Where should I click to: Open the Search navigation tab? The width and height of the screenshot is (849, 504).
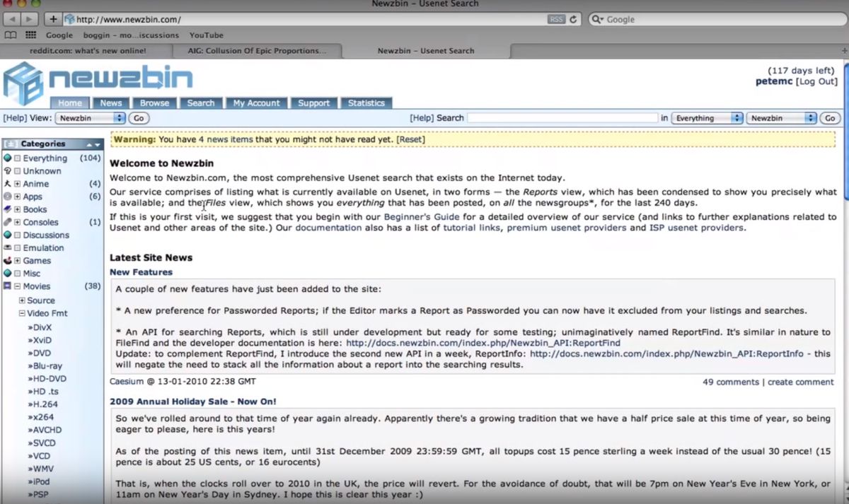pos(201,102)
